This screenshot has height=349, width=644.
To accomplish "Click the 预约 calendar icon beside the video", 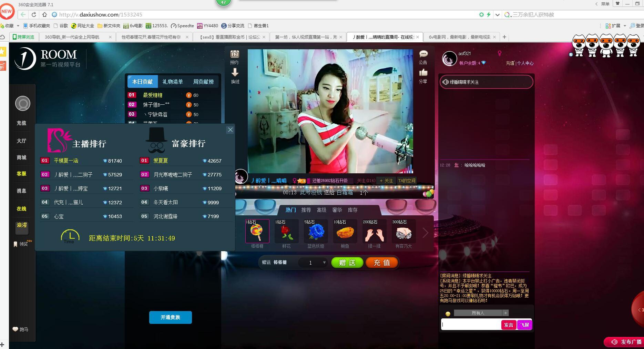I will coord(235,54).
